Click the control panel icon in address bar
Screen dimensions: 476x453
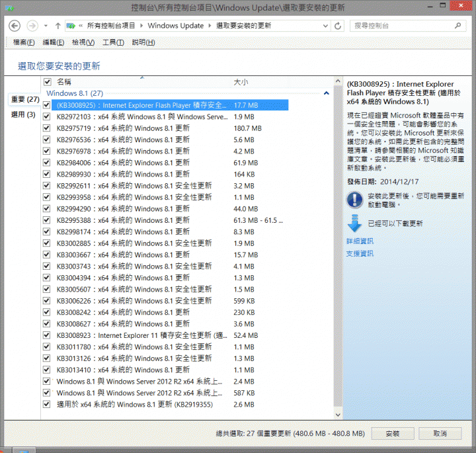(x=71, y=26)
